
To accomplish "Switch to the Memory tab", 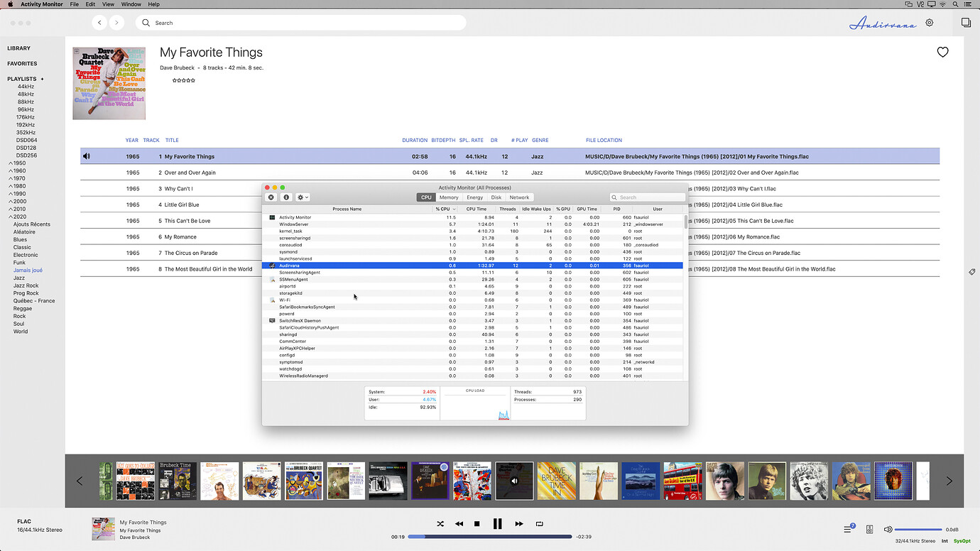I will (449, 197).
